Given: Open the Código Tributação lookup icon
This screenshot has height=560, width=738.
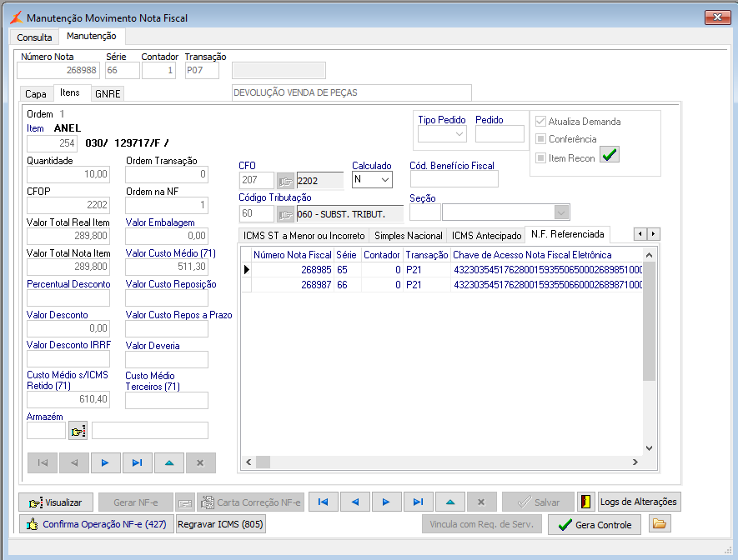Looking at the screenshot, I should click(x=286, y=214).
